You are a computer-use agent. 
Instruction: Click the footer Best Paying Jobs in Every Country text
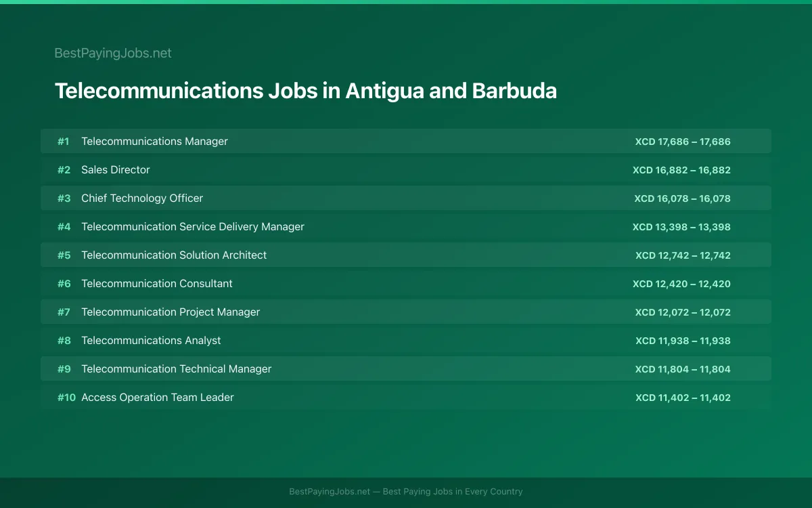pos(453,492)
